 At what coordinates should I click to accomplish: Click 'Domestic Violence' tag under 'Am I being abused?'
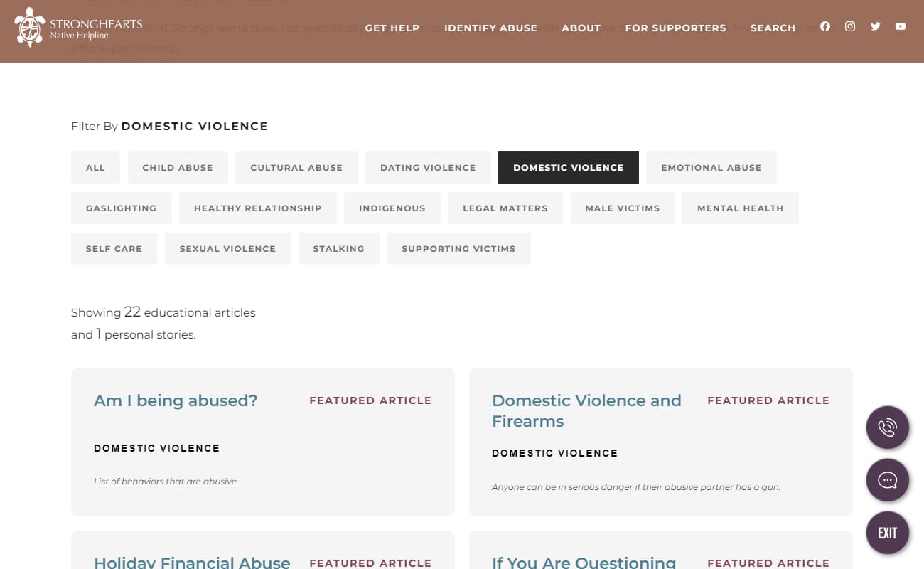157,448
